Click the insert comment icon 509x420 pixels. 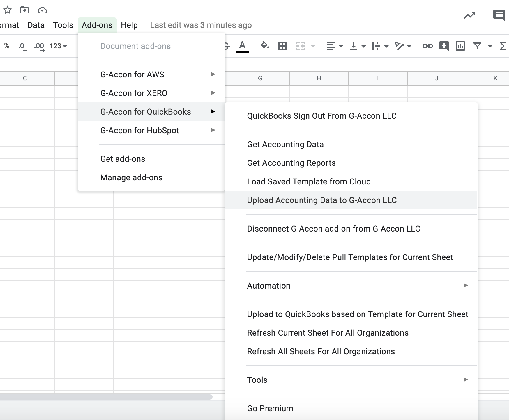tap(444, 46)
